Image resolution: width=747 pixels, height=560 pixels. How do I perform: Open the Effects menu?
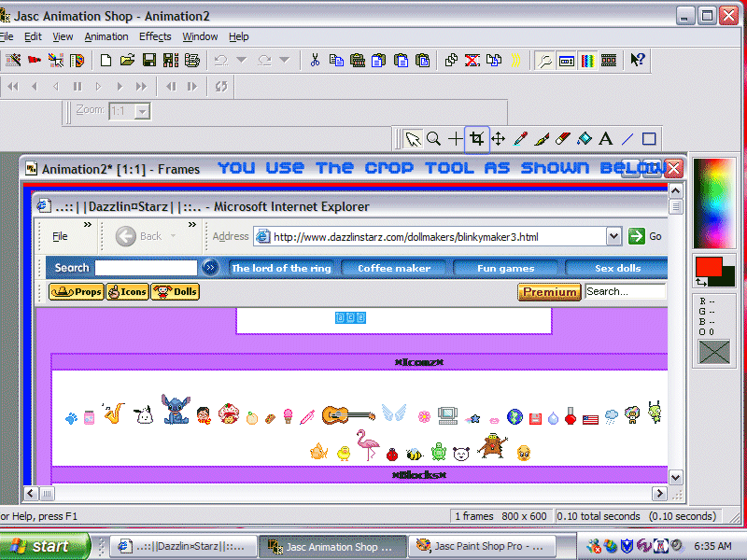155,36
